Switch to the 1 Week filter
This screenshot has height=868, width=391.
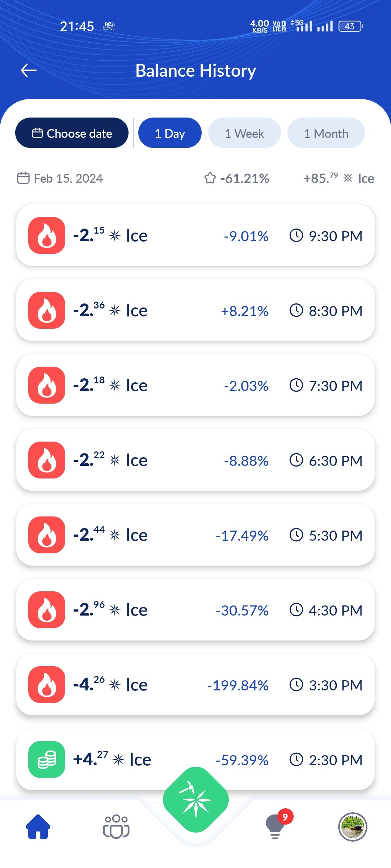[x=244, y=133]
